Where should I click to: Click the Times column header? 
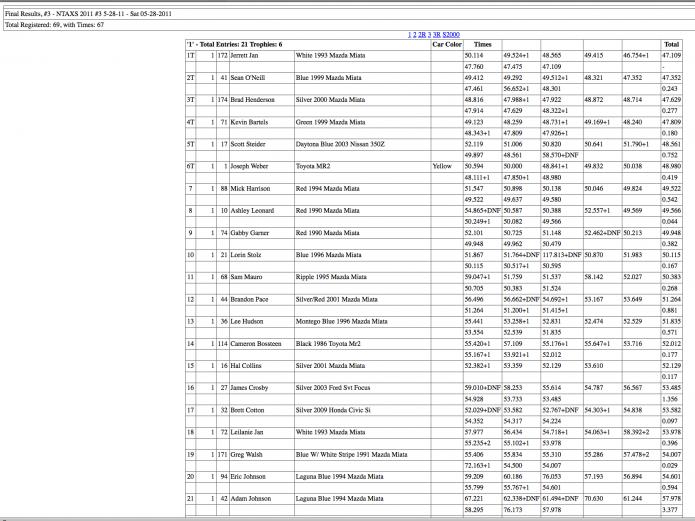(x=482, y=45)
